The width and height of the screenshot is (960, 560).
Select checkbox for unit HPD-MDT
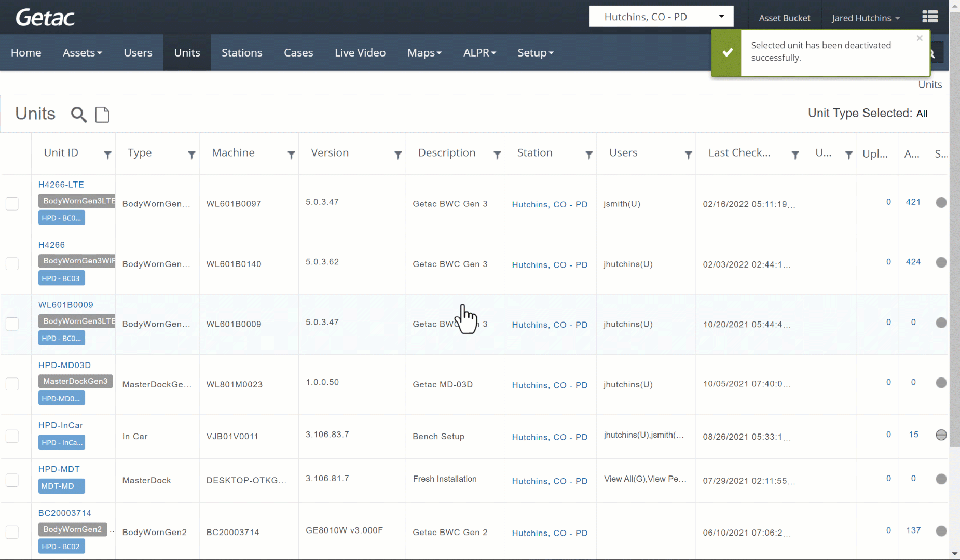(x=12, y=480)
